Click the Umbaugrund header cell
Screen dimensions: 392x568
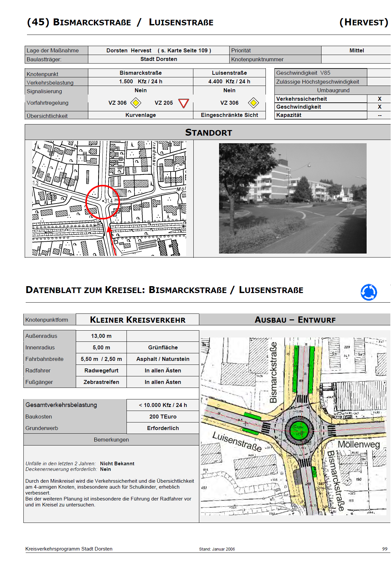[333, 90]
